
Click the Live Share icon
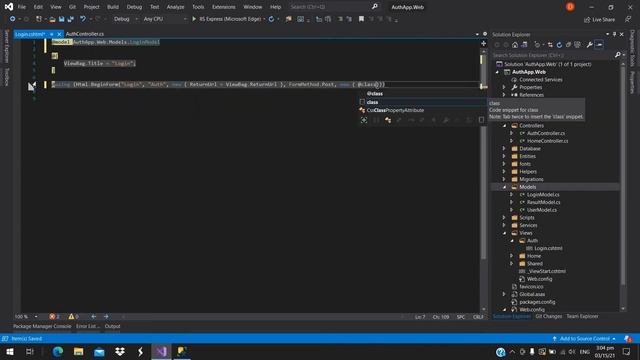point(587,20)
